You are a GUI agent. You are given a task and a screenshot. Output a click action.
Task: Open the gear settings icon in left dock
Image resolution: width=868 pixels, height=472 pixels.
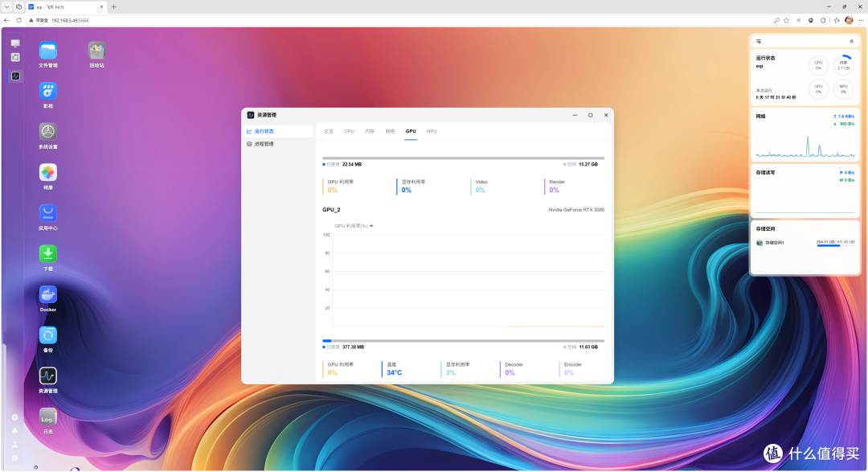(x=15, y=458)
